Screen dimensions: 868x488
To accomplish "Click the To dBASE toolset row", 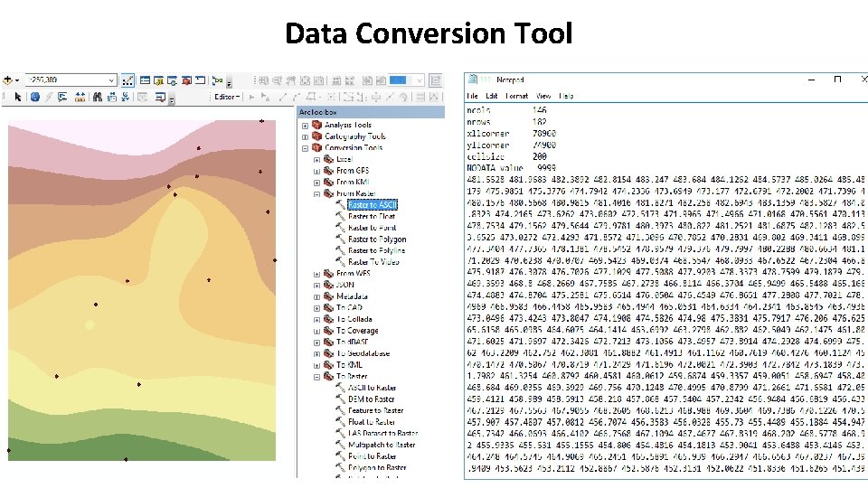I will pyautogui.click(x=352, y=342).
